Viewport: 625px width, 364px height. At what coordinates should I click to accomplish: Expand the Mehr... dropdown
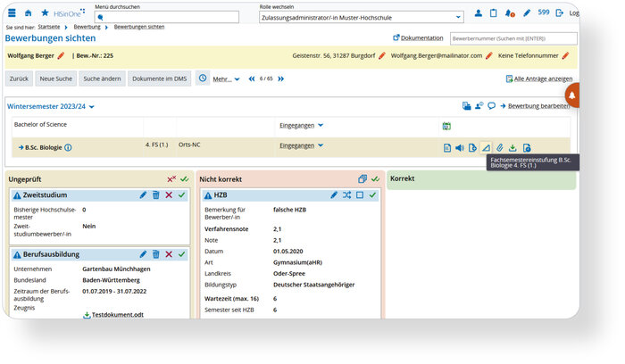(x=226, y=79)
